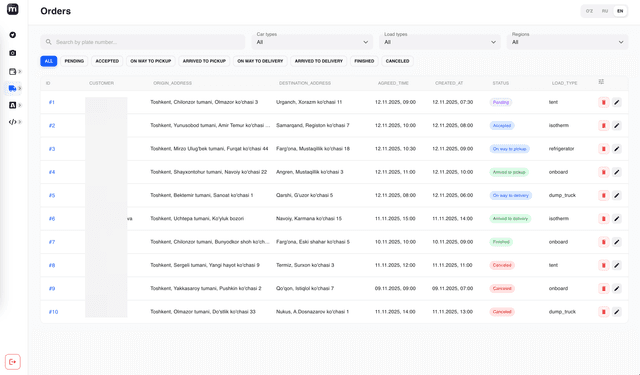Expand the truck sidebar submenu chevron
This screenshot has height=375, width=640.
click(x=20, y=88)
